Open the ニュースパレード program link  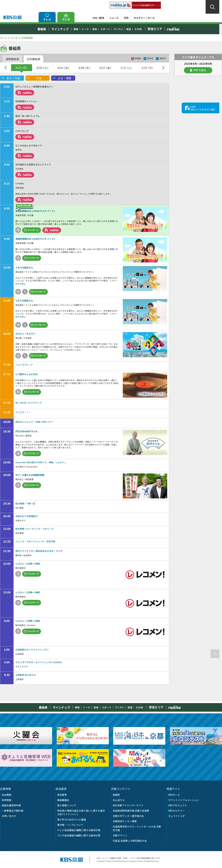[x=24, y=365]
